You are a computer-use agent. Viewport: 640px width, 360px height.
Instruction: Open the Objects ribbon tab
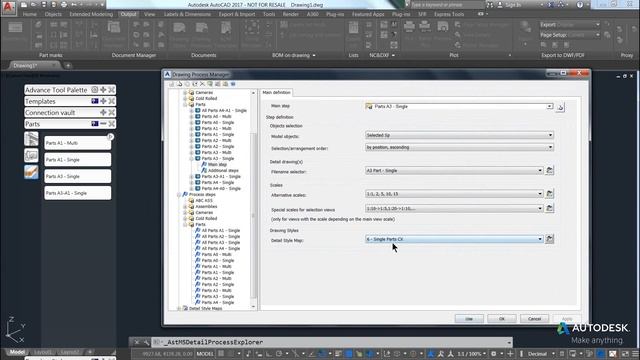click(x=53, y=14)
